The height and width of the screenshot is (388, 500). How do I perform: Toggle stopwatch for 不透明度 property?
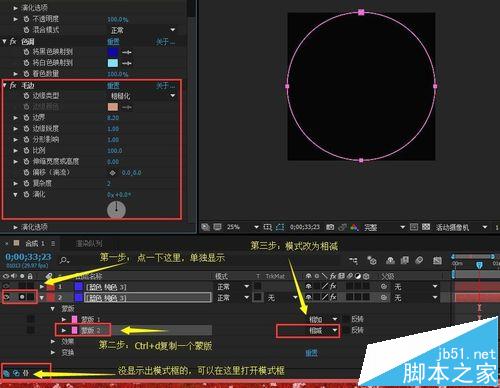point(26,19)
